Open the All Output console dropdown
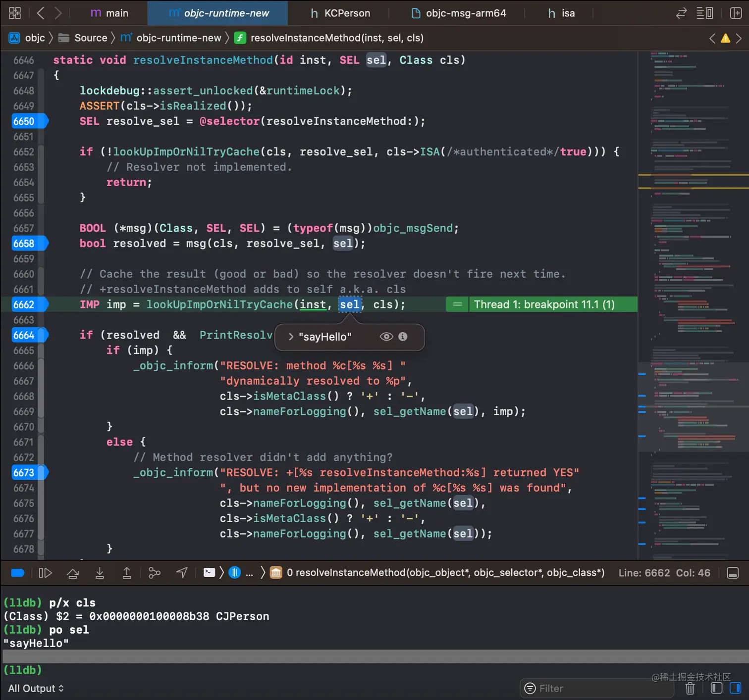Screen dimensions: 749x700 [36, 688]
